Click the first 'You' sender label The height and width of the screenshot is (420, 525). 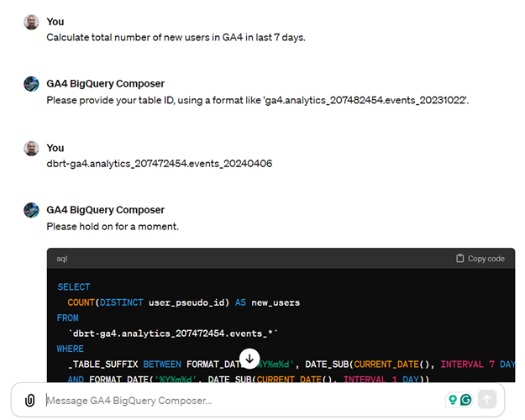coord(55,22)
